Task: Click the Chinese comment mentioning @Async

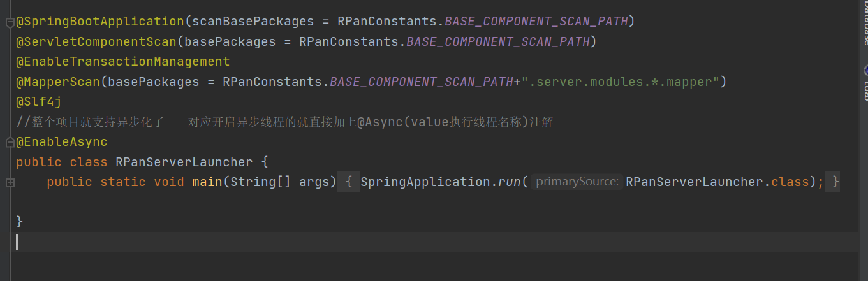Action: pyautogui.click(x=284, y=122)
